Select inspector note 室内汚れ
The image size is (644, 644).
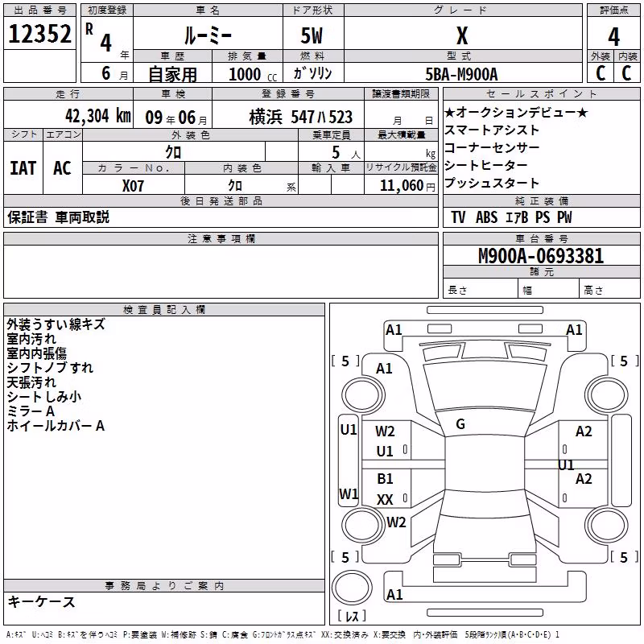(x=31, y=339)
